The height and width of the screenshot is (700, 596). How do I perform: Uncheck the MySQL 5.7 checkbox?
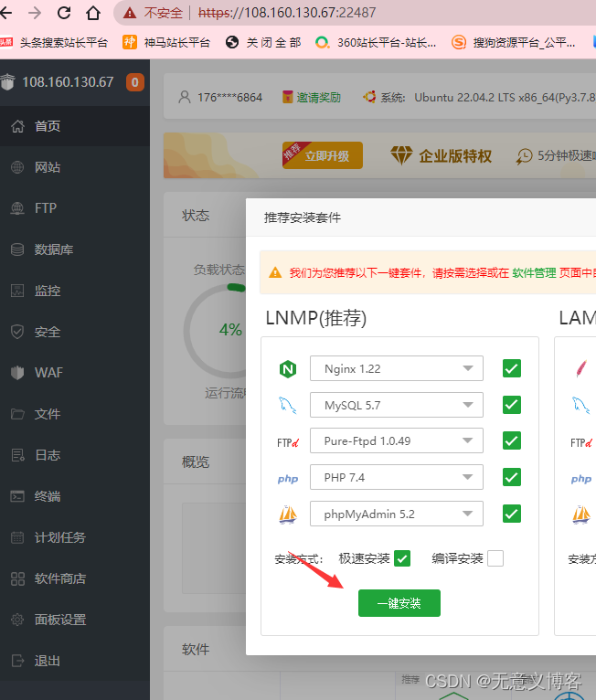[512, 405]
